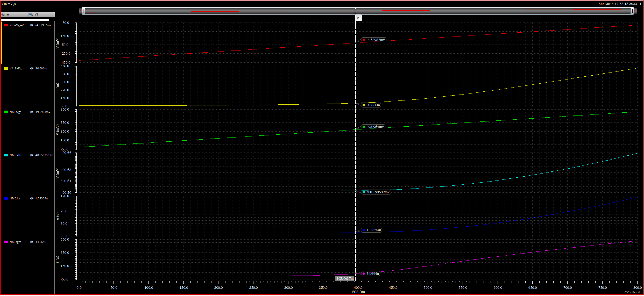Click the eye icon for NM0:vth
Viewport: 644px width, 296px height.
(32, 155)
